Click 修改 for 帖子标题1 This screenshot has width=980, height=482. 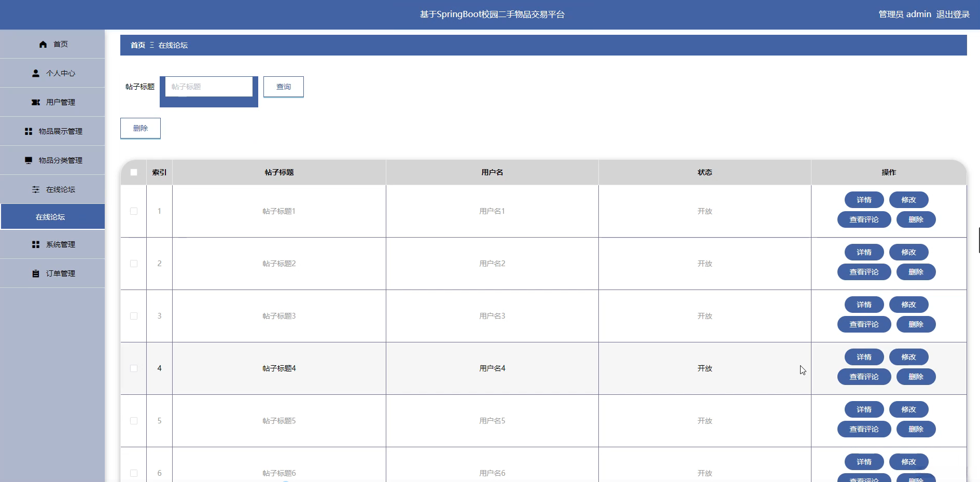tap(909, 200)
